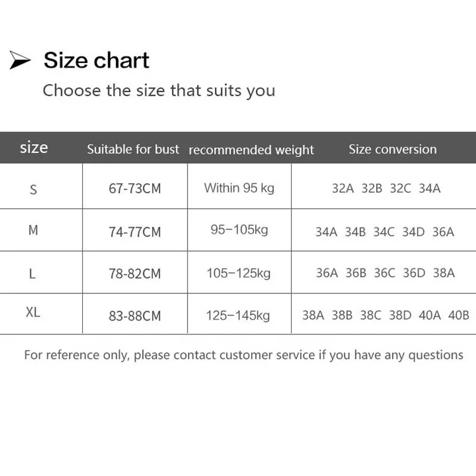Click the 125–145kg weight cell
The width and height of the screenshot is (476, 476).
(239, 315)
